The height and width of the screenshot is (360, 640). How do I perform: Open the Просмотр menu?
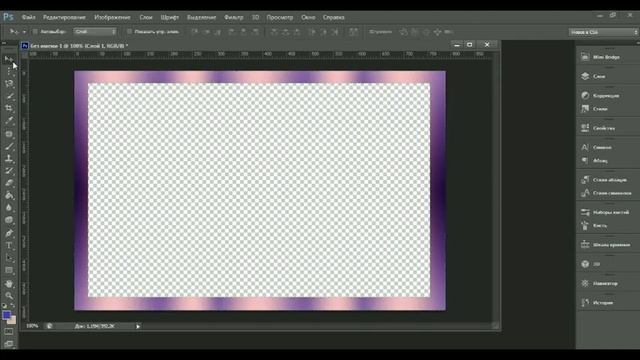point(280,17)
